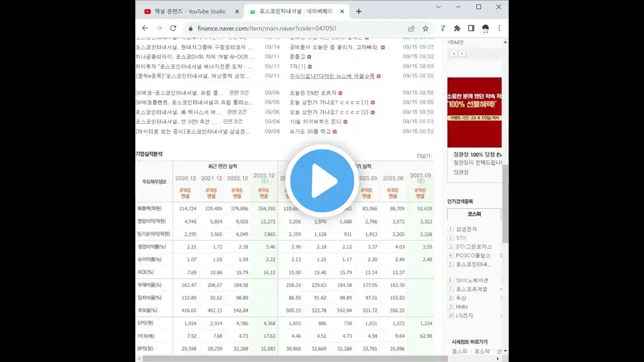Viewport: 644px width, 362px height.
Task: Go back with the browser back arrow
Action: pyautogui.click(x=145, y=28)
